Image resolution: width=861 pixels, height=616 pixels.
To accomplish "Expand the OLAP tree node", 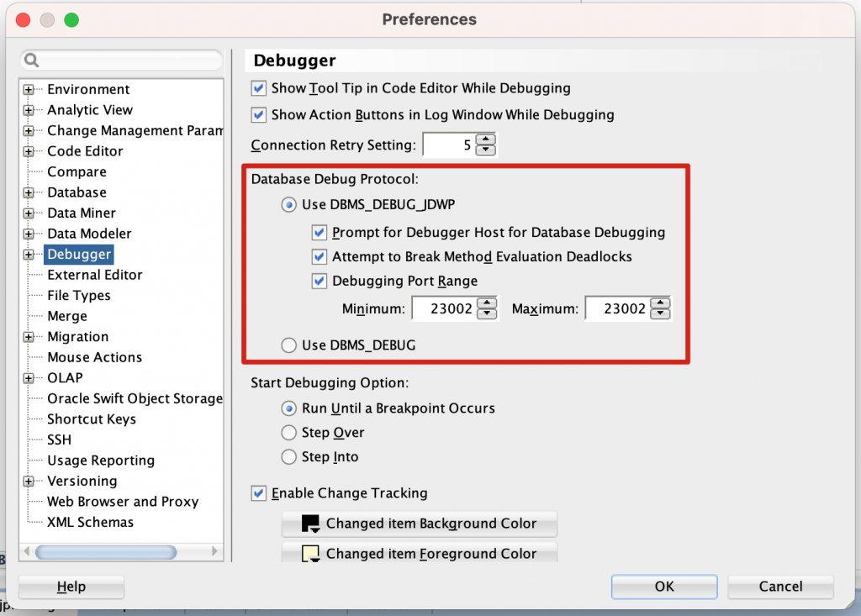I will 29,378.
